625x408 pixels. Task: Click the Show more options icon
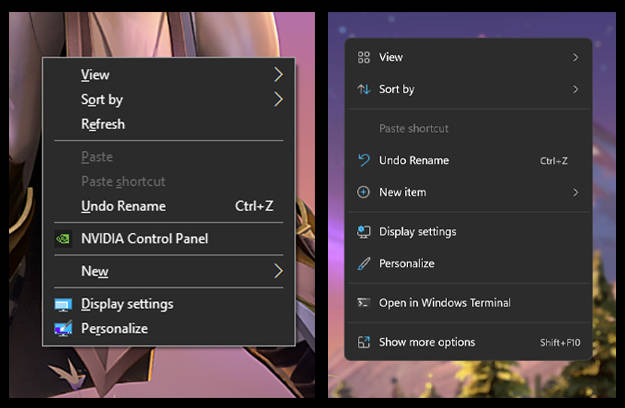point(364,342)
